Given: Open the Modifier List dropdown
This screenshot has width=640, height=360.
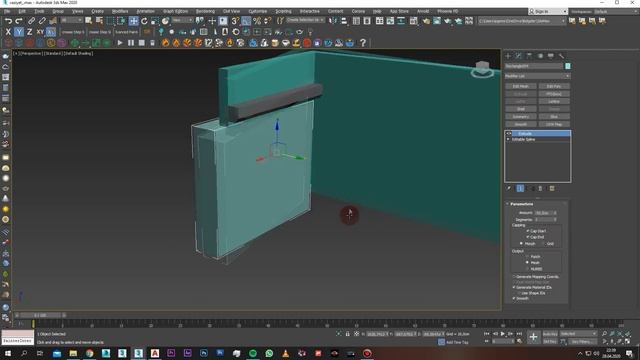Looking at the screenshot, I should pos(537,76).
